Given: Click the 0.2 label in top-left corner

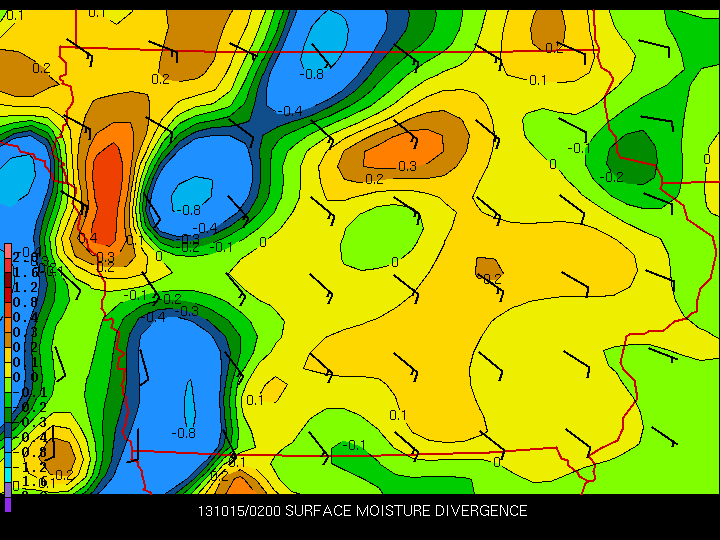Looking at the screenshot, I should 41,68.
